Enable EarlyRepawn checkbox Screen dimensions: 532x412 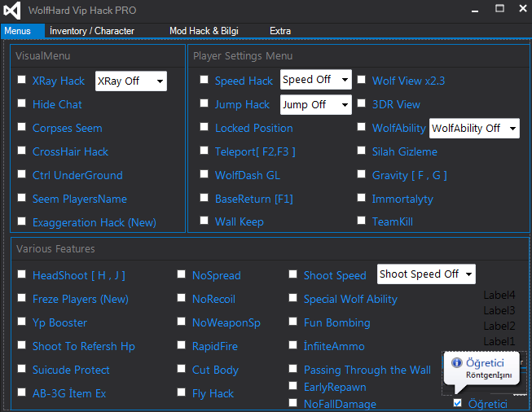point(292,386)
